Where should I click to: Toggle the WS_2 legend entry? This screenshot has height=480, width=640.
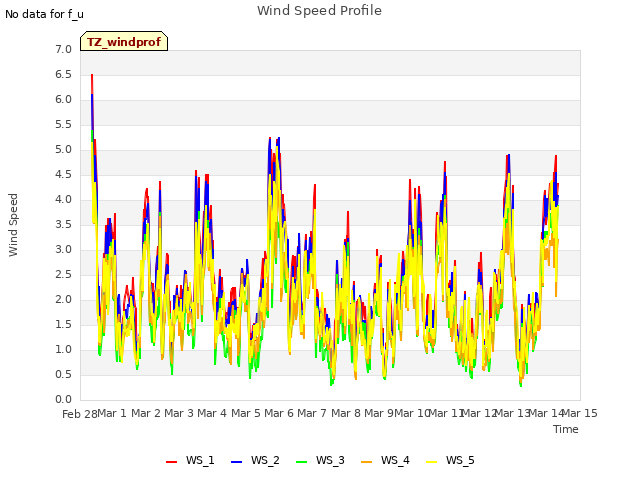[255, 460]
